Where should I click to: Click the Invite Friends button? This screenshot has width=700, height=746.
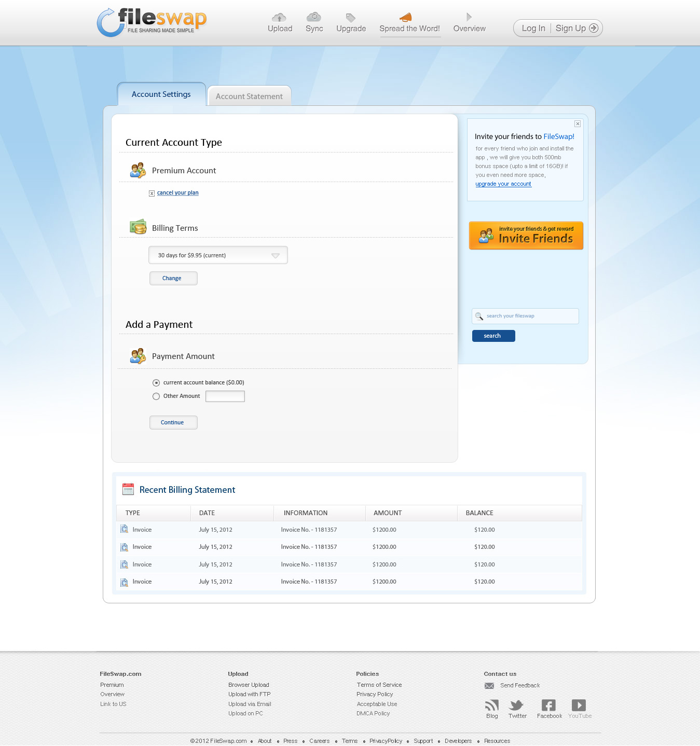tap(526, 236)
